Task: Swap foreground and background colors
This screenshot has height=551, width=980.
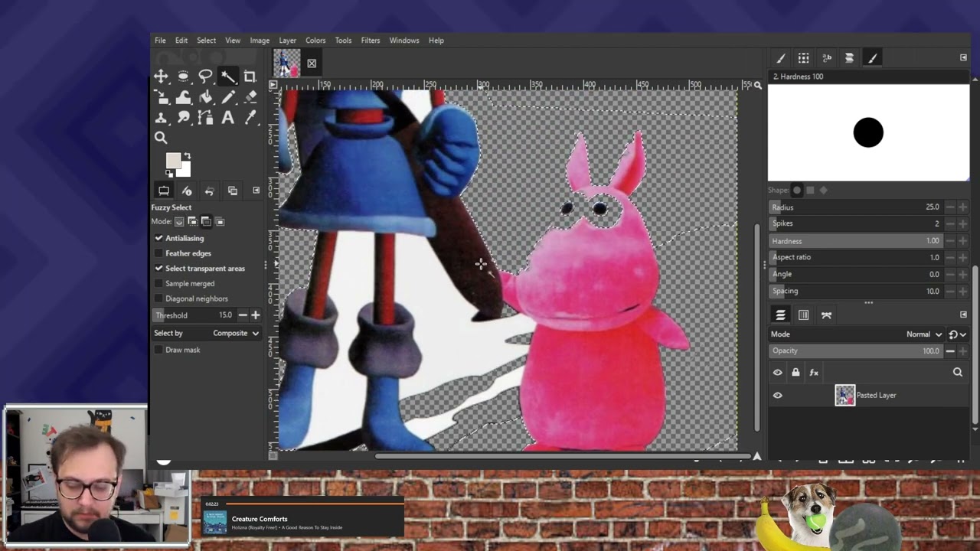Action: (187, 157)
